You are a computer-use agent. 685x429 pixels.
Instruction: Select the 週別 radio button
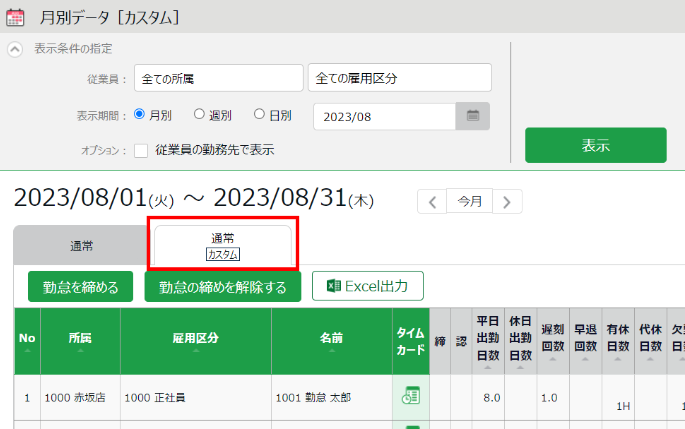[x=199, y=115]
